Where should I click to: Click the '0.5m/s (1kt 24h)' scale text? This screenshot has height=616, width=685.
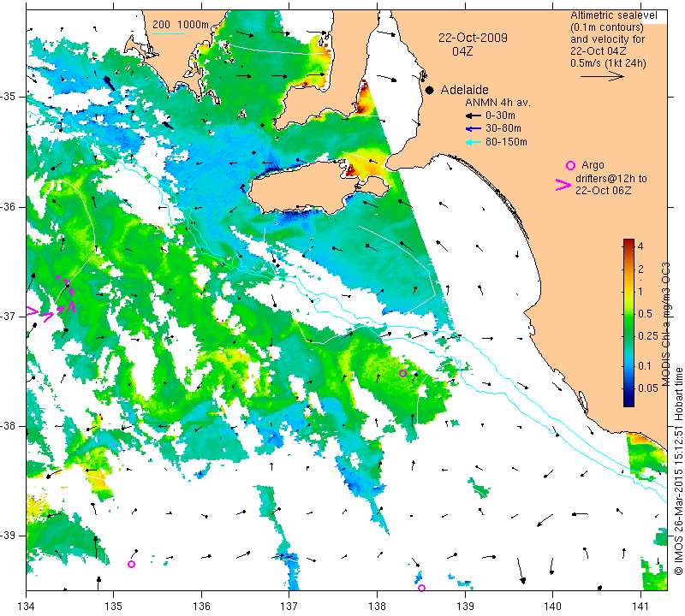(x=608, y=63)
